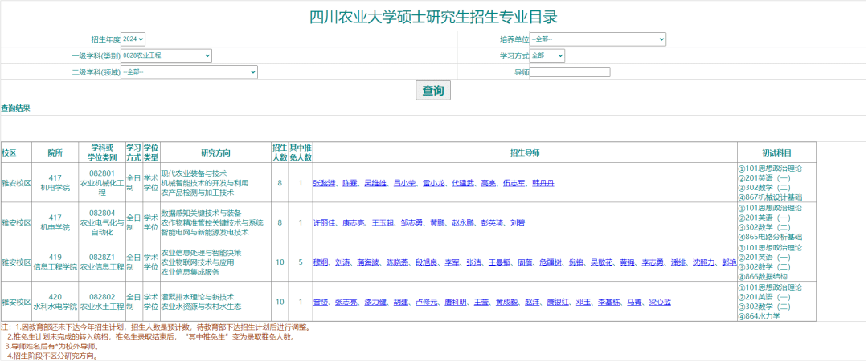Click note 4.招生阶段不区分研究方向

[x=53, y=356]
